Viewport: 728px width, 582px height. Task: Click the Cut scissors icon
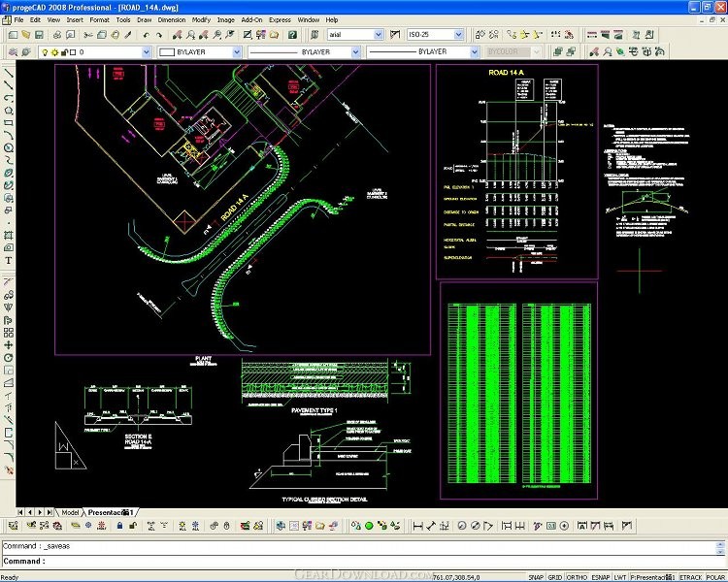pyautogui.click(x=88, y=35)
